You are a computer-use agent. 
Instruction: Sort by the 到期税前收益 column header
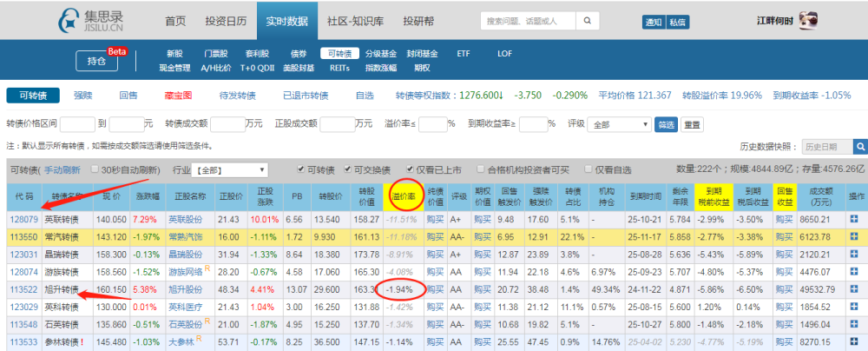click(x=714, y=197)
